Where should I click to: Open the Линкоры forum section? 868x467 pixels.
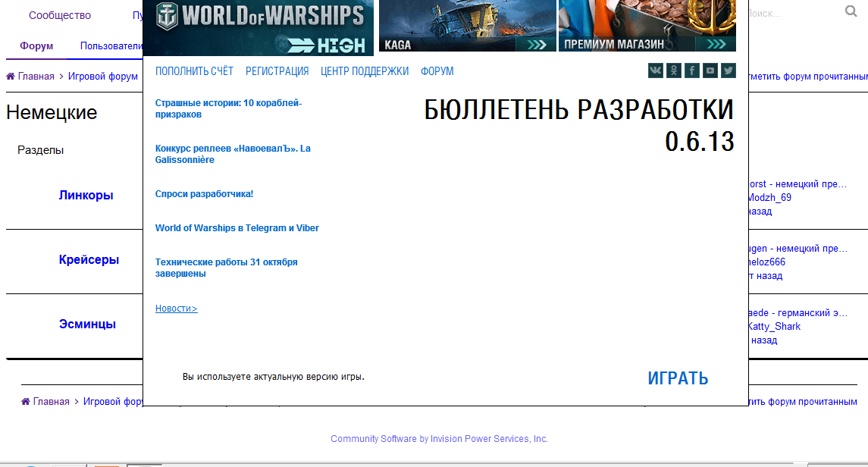coord(86,196)
